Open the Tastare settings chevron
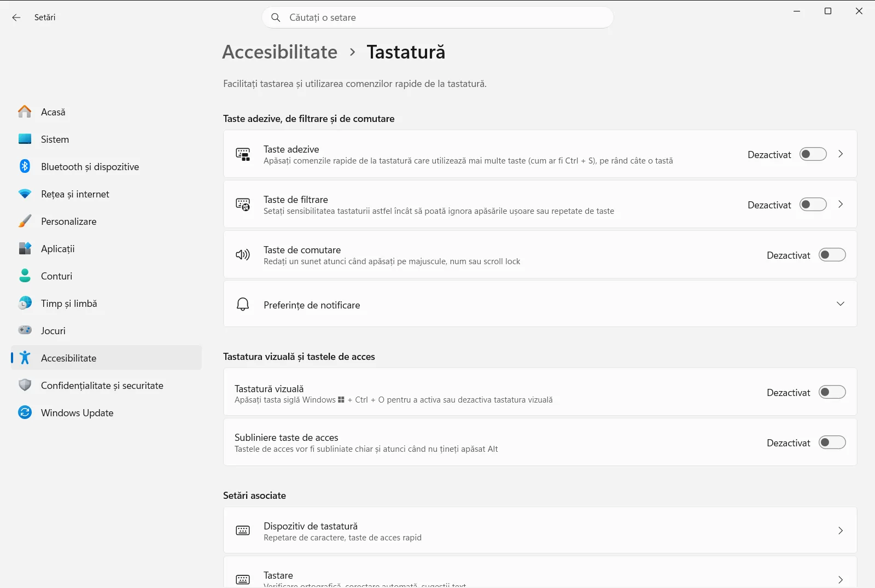Viewport: 875px width, 588px height. pyautogui.click(x=841, y=580)
